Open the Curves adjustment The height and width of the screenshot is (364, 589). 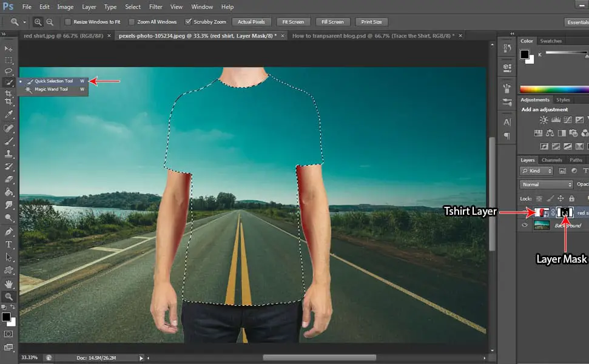click(x=567, y=120)
